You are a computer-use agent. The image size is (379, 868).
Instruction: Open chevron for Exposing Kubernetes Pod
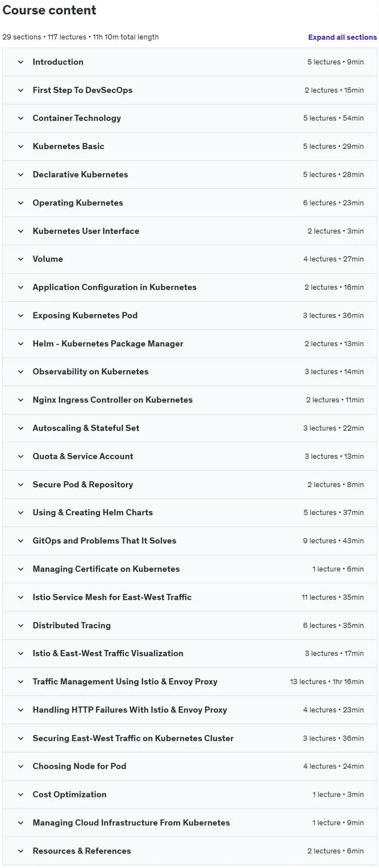[20, 315]
